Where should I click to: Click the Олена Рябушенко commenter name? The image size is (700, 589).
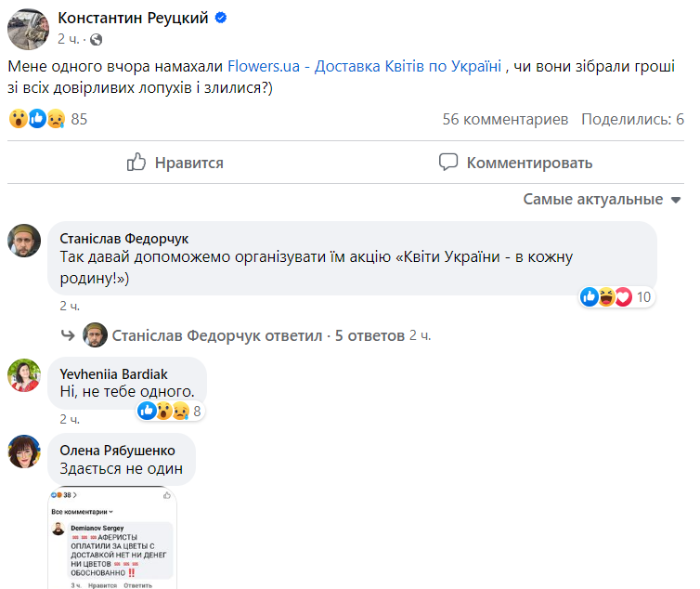[x=117, y=451]
